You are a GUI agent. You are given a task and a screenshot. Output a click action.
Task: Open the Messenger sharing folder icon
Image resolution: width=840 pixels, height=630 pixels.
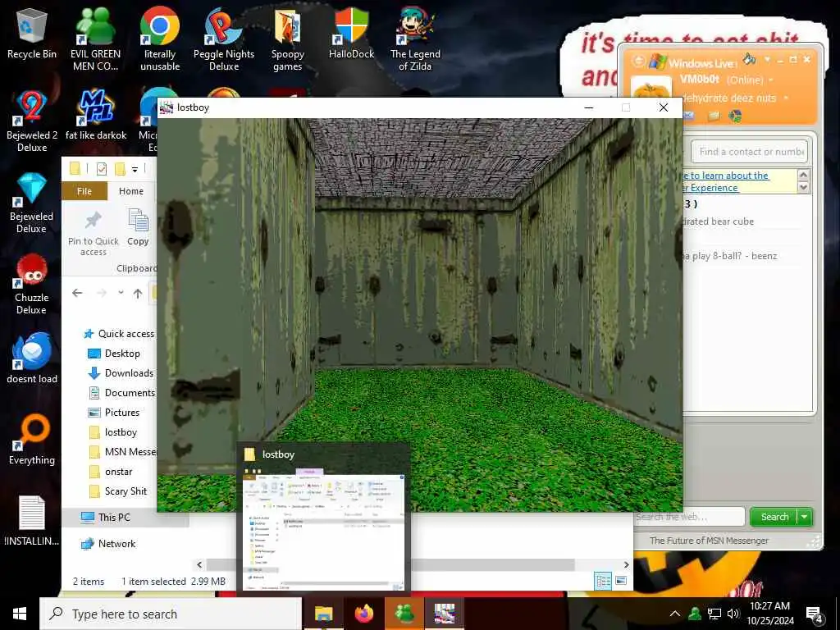[714, 116]
